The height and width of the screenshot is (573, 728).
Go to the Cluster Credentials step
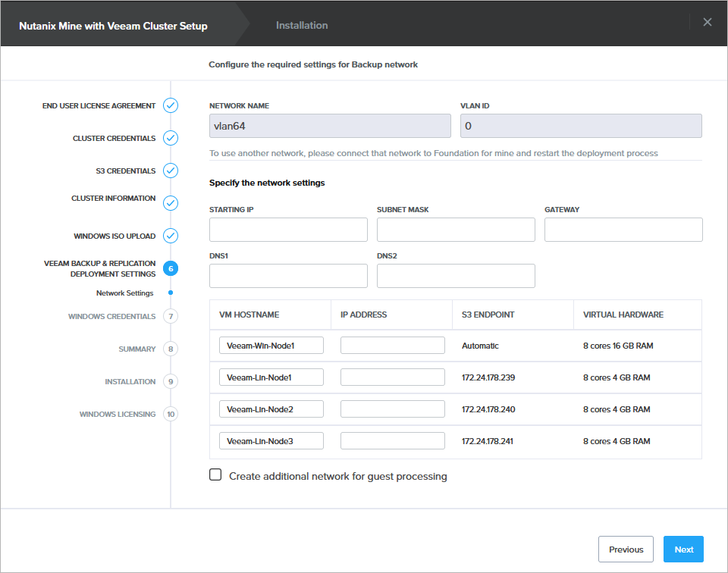click(x=115, y=138)
